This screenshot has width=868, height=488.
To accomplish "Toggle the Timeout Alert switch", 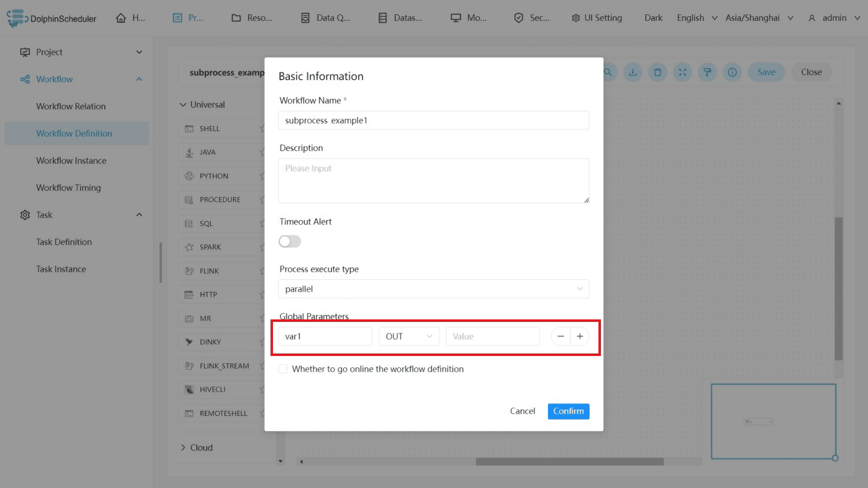I will click(x=290, y=241).
